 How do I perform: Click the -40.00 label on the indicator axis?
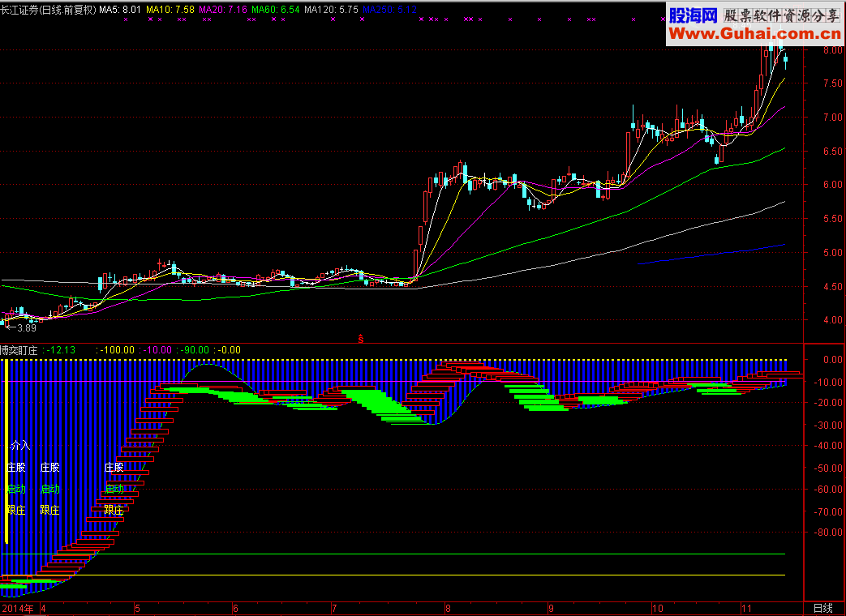click(828, 446)
